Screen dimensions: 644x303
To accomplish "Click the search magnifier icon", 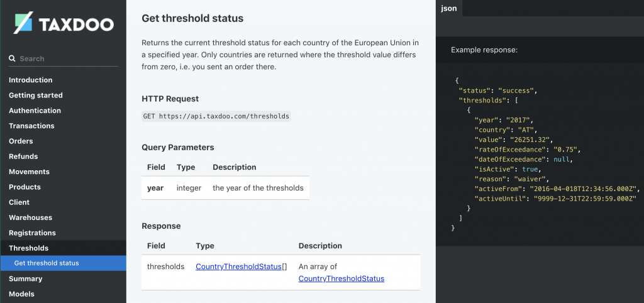I will point(13,58).
